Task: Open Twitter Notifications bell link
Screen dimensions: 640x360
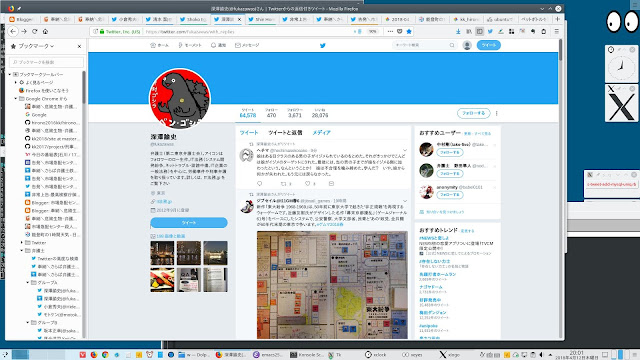Action: pos(218,45)
